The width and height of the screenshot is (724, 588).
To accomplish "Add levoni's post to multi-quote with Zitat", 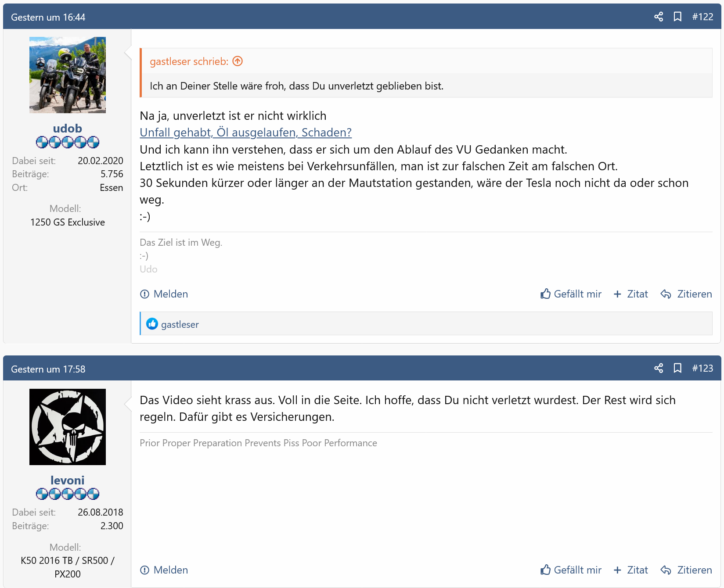I will (630, 570).
